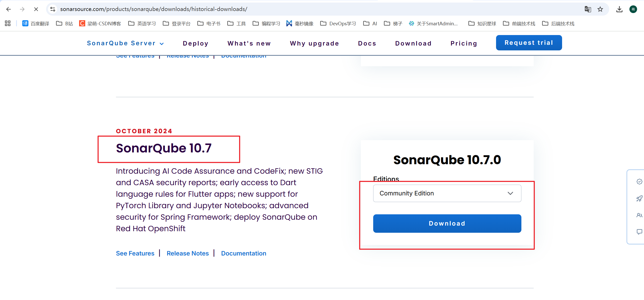The image size is (644, 300).
Task: Click the SonarQube 10.7.0 card title
Action: [447, 160]
